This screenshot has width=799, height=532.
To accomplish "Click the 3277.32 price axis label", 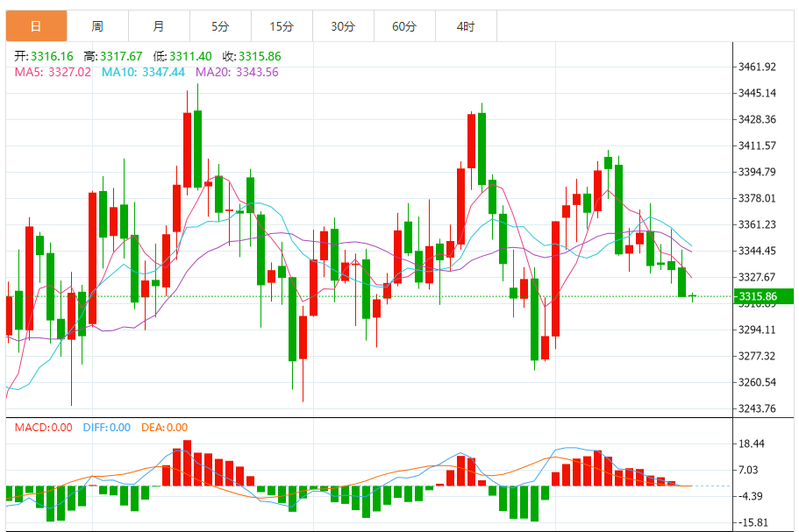I will click(x=757, y=356).
